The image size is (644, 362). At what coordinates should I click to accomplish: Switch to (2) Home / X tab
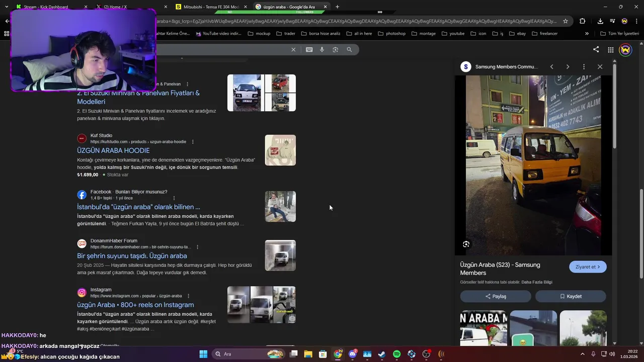click(x=130, y=7)
